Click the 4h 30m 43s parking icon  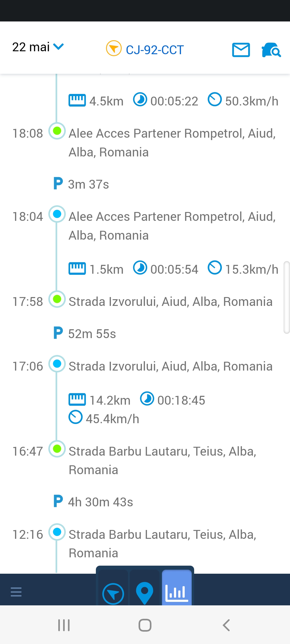(58, 501)
